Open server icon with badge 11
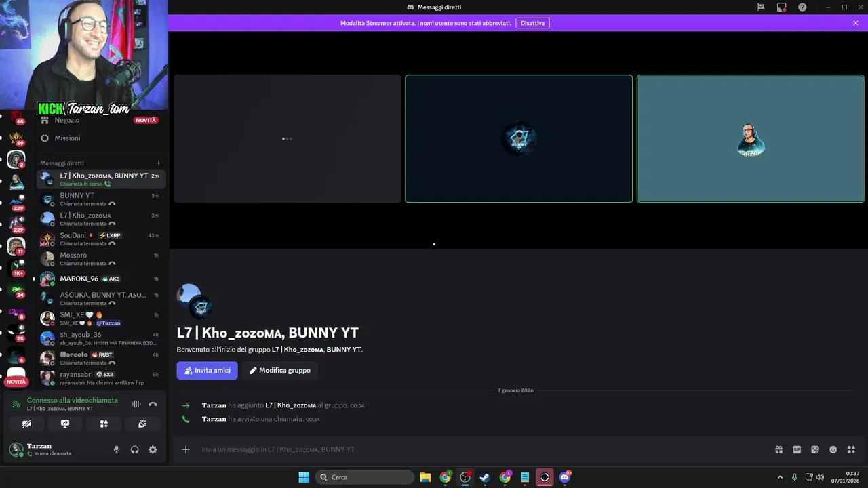The image size is (868, 488). 16,246
